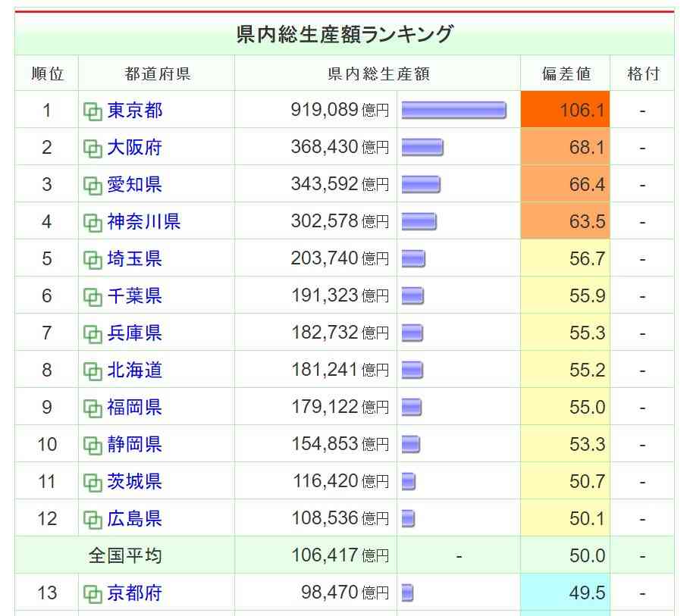Click the green window icon beside 千葉県
The height and width of the screenshot is (616, 690).
tap(93, 297)
